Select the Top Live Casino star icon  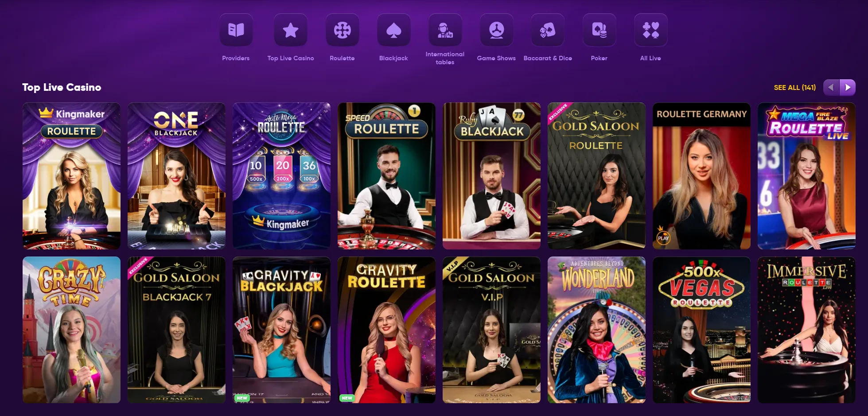coord(290,30)
